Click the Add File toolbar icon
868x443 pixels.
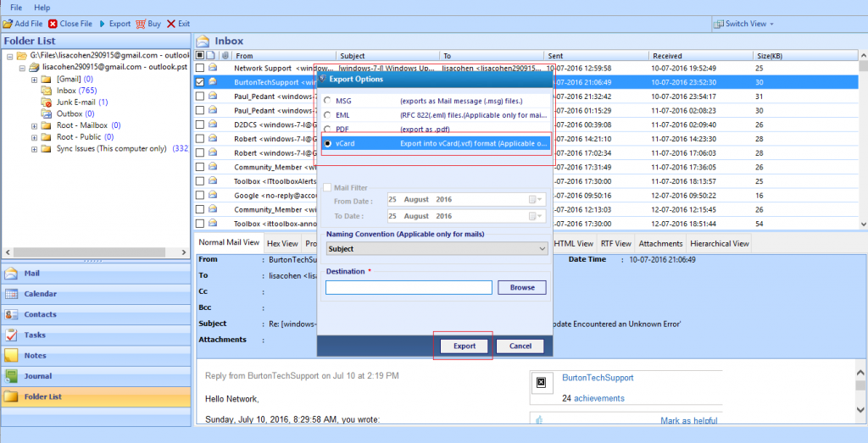(7, 24)
